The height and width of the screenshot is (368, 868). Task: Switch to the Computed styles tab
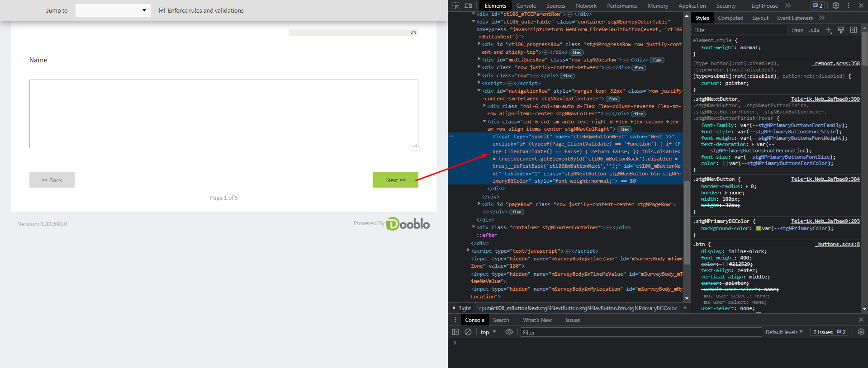tap(730, 18)
